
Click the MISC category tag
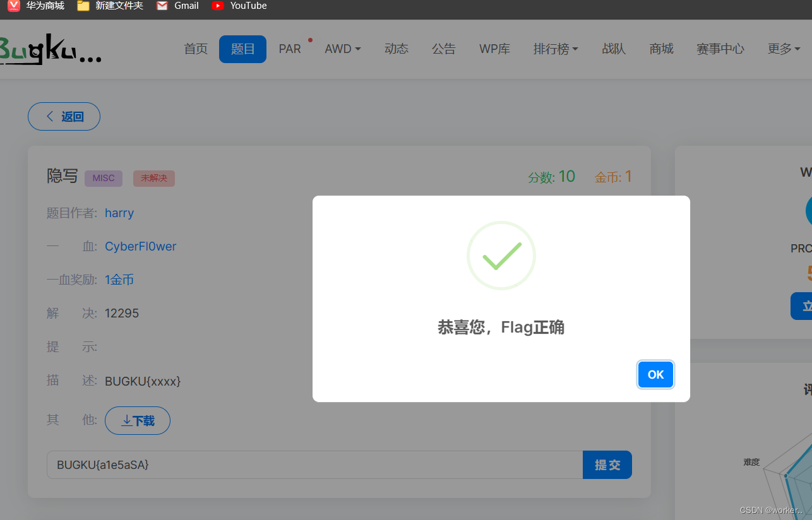[104, 179]
